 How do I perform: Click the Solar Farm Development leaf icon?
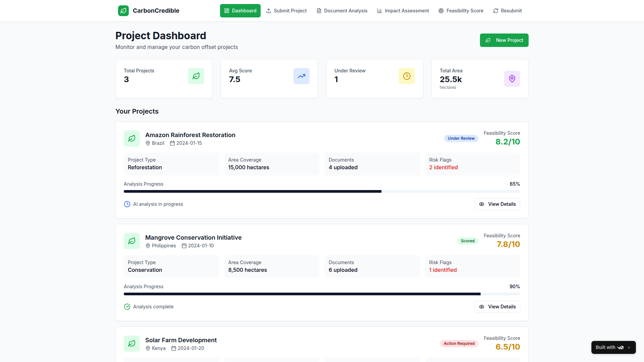click(132, 344)
